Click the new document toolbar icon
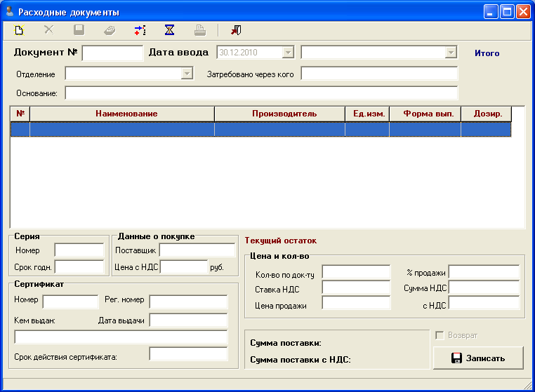This screenshot has height=392, width=535. (x=20, y=30)
